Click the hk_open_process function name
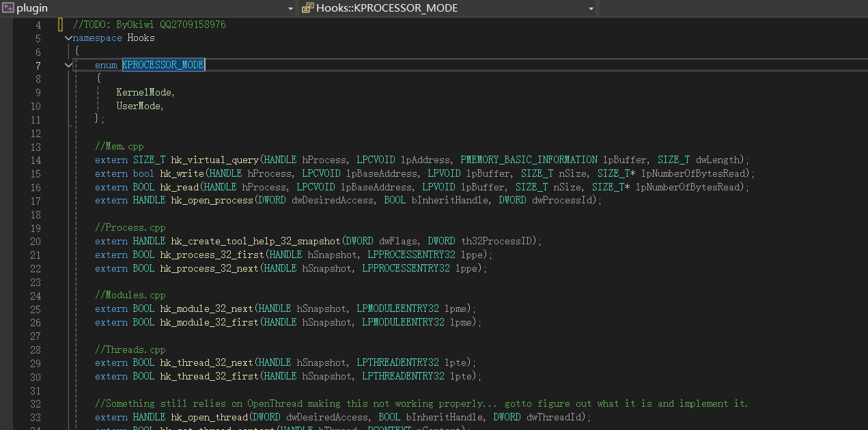The width and height of the screenshot is (868, 430). [211, 200]
